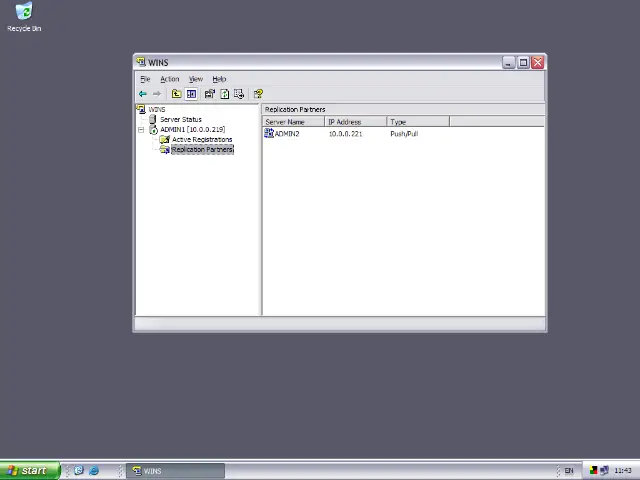
Task: Click the Server Status server icon
Action: point(153,119)
